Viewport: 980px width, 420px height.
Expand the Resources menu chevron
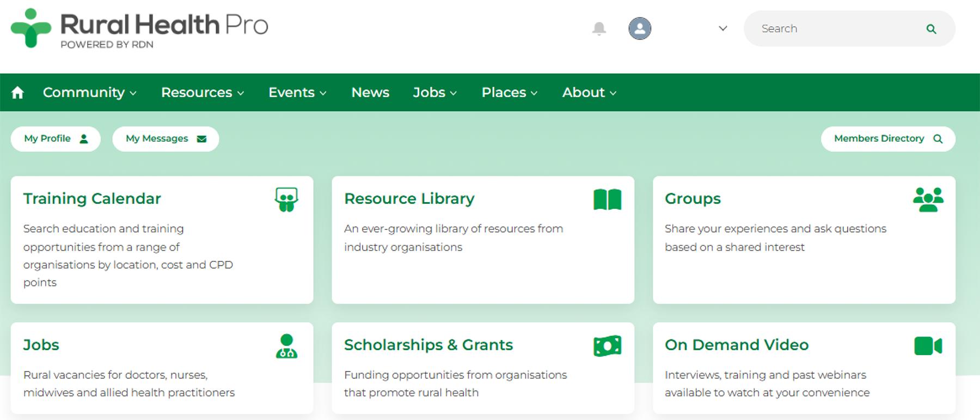(x=241, y=93)
